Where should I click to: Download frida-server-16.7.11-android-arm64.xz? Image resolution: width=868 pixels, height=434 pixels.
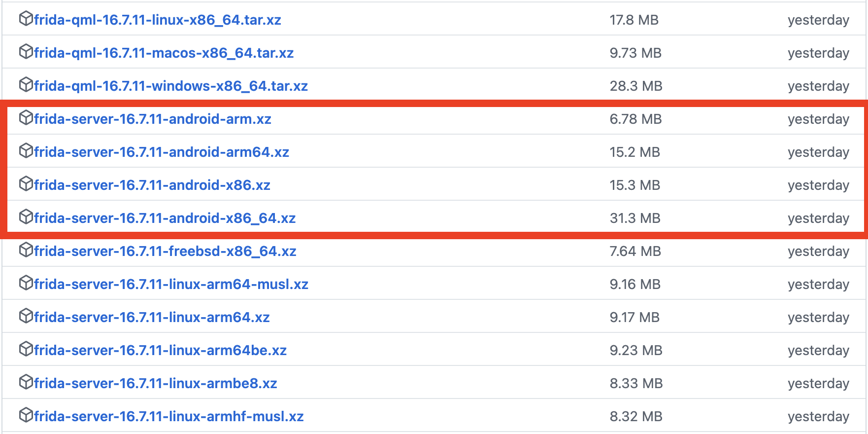[x=162, y=152]
